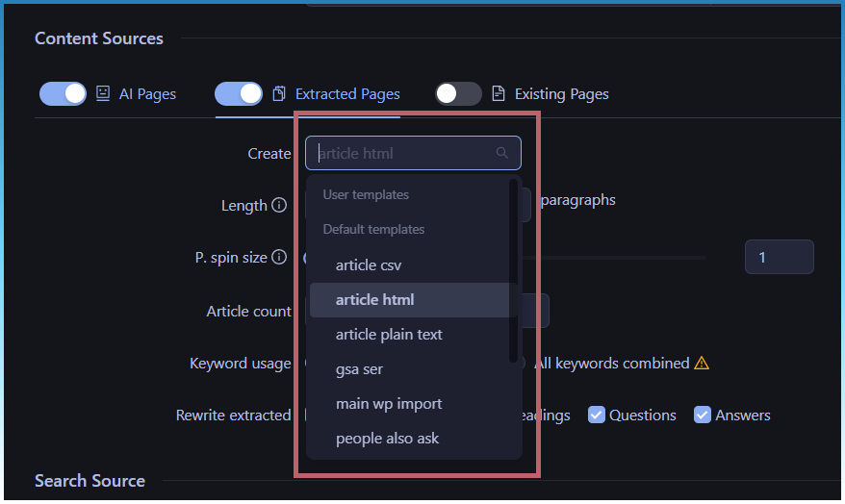
Task: Pick "gsa ser" in the dropdown
Action: pos(359,369)
